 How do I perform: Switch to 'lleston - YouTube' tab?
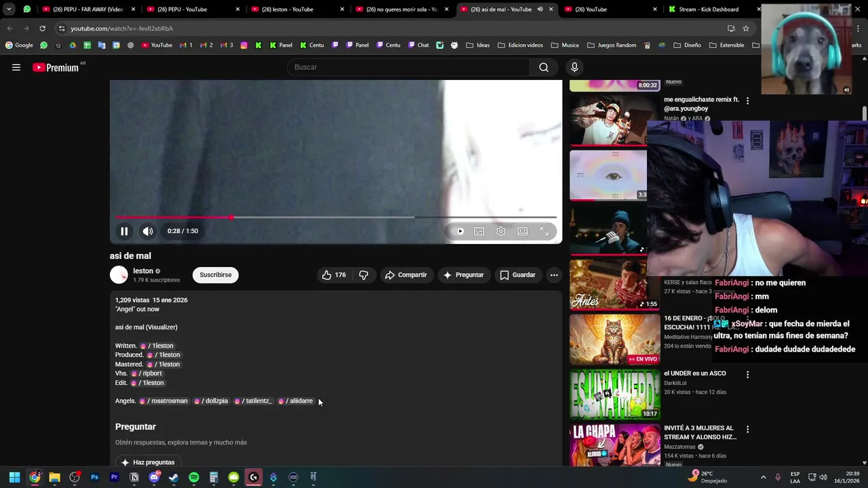(298, 9)
